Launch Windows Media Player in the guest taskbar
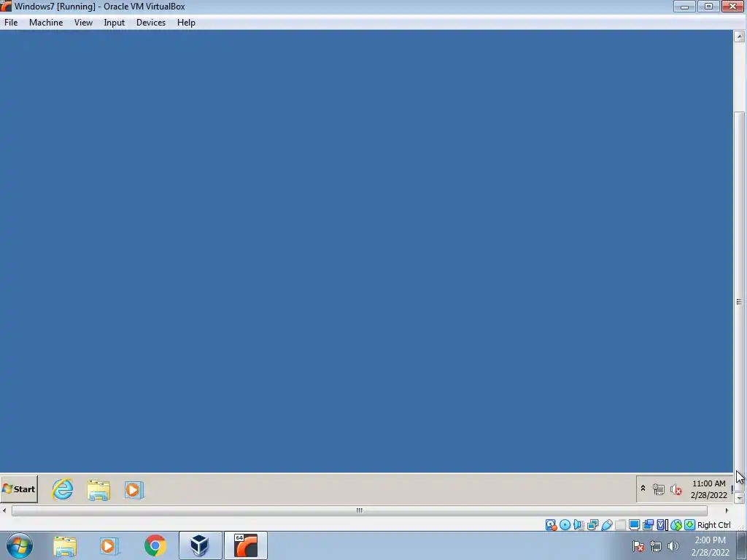The width and height of the screenshot is (747, 560). [x=134, y=489]
